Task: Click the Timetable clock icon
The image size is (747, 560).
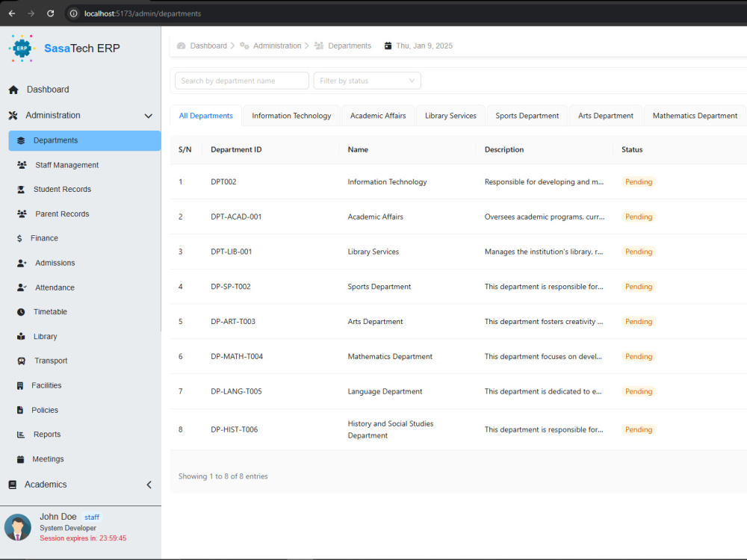Action: click(x=21, y=312)
